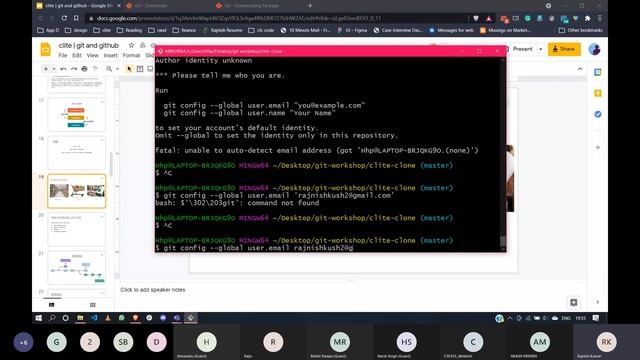
Task: Bookmark this page icon
Action: click(x=76, y=18)
